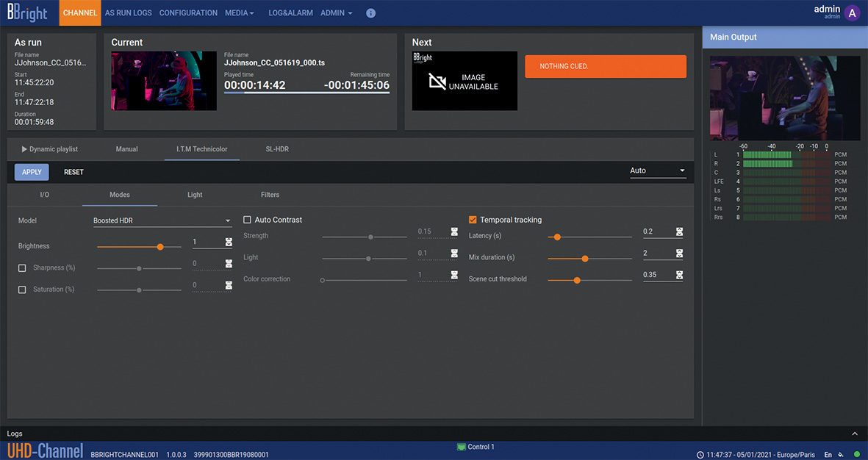Click the info icon in top navigation
Image resolution: width=868 pixels, height=460 pixels.
point(370,13)
